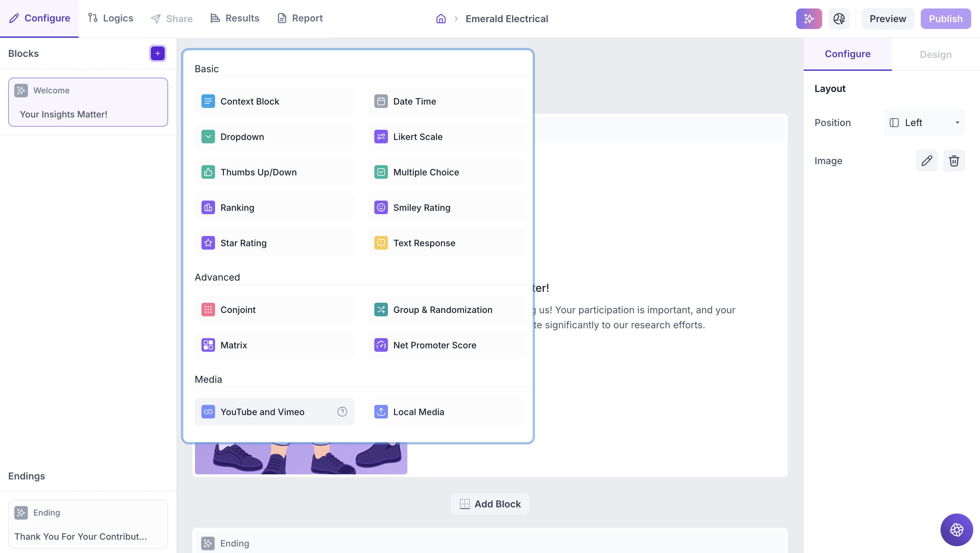This screenshot has width=980, height=553.
Task: Choose Local Media label
Action: (419, 412)
